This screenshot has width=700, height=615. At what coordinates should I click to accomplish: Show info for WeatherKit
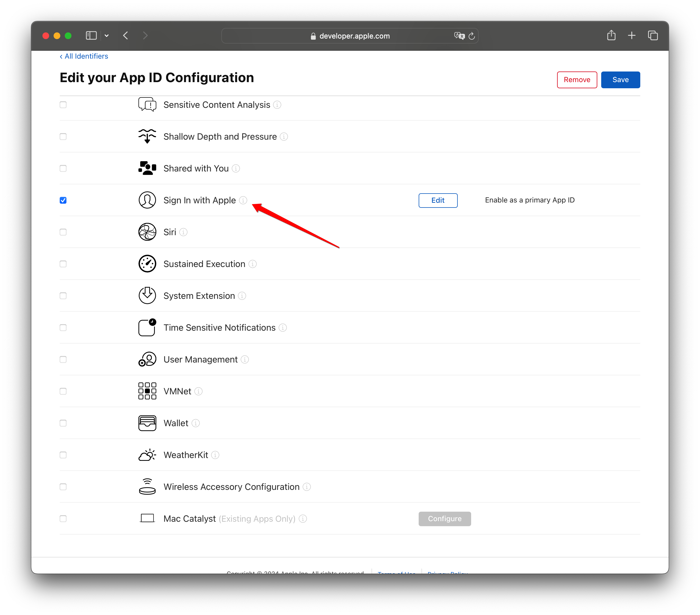tap(215, 455)
